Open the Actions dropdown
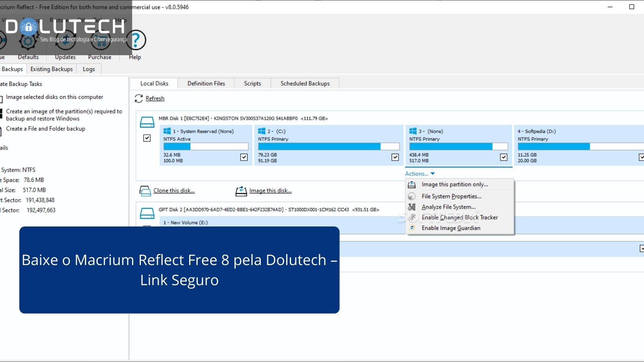The width and height of the screenshot is (644, 362). [420, 174]
